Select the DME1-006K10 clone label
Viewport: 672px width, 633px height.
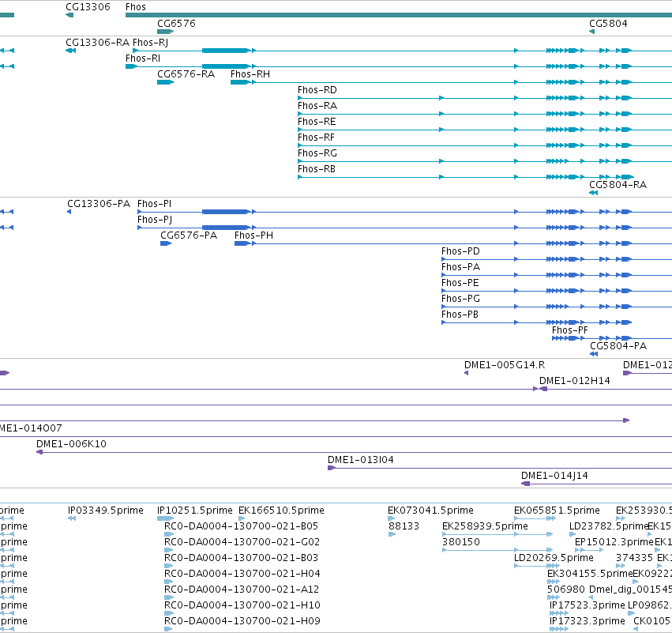tap(71, 444)
